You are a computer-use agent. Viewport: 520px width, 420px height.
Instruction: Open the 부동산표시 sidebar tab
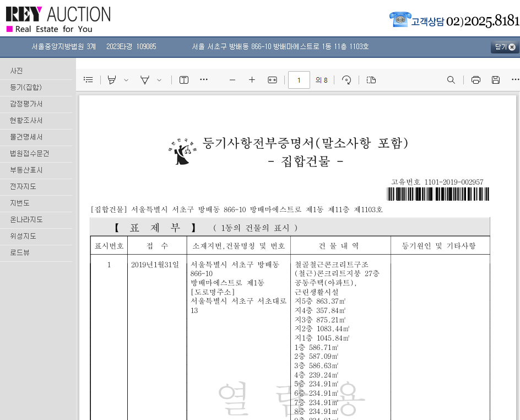36,170
